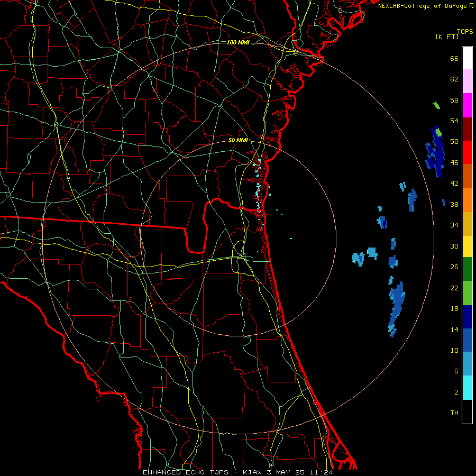The width and height of the screenshot is (476, 476).
Task: Click the "100 NMI" range ring label
Action: [x=238, y=42]
